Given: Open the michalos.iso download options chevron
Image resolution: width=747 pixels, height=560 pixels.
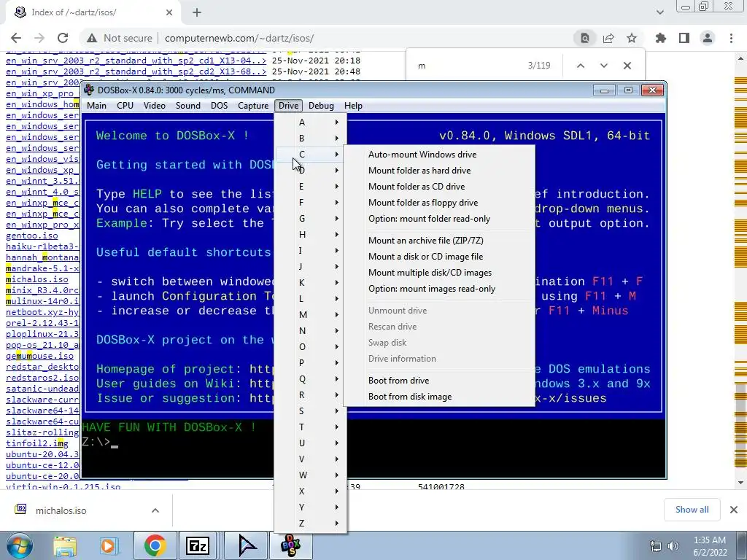Looking at the screenshot, I should [155, 510].
